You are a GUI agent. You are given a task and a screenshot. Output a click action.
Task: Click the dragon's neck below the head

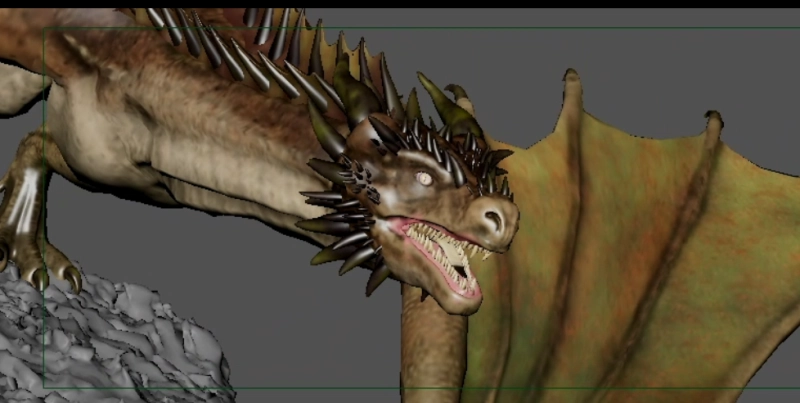pyautogui.click(x=430, y=340)
